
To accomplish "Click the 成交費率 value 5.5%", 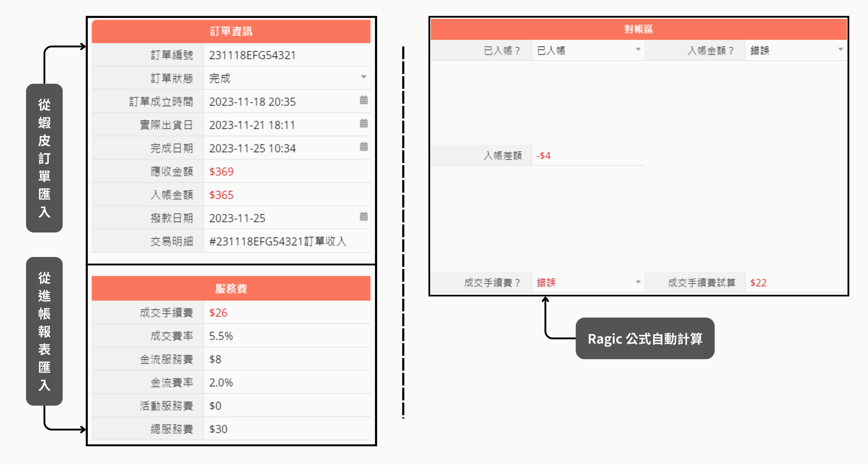I will [221, 336].
